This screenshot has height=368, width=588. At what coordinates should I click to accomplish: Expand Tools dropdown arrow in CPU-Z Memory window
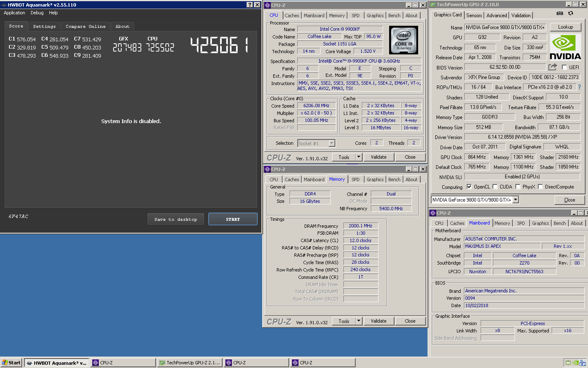[359, 321]
